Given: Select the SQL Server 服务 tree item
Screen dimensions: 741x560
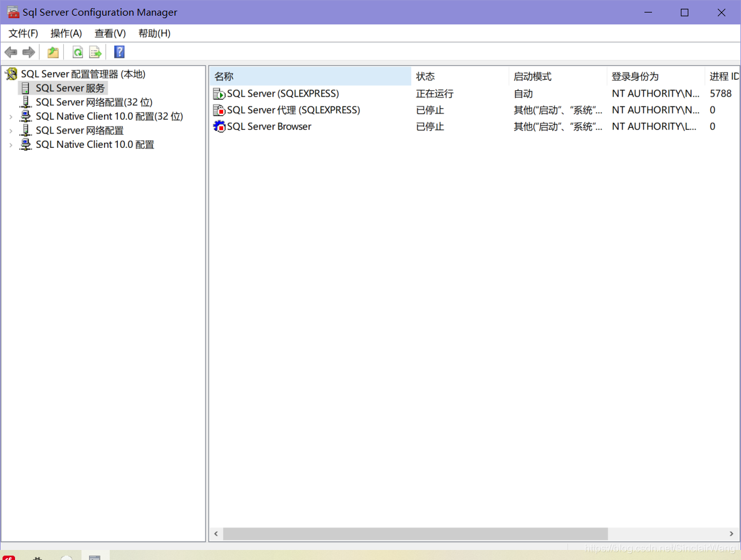Looking at the screenshot, I should tap(70, 88).
